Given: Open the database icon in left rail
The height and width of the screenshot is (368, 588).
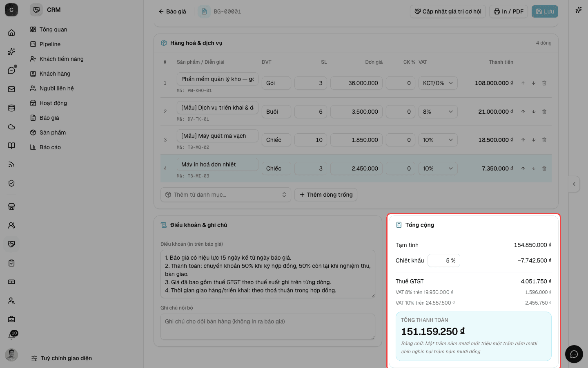Looking at the screenshot, I should pyautogui.click(x=11, y=108).
